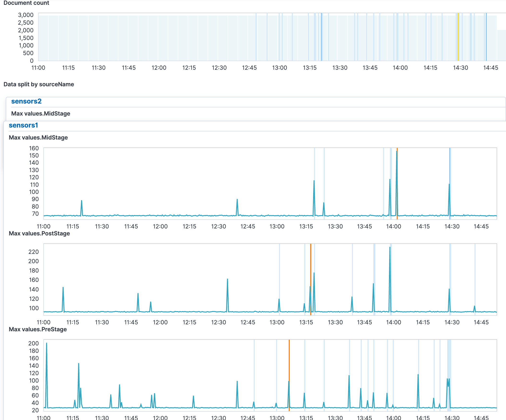
Task: Click the shorter last bar in Document count chart
Action: (501, 45)
